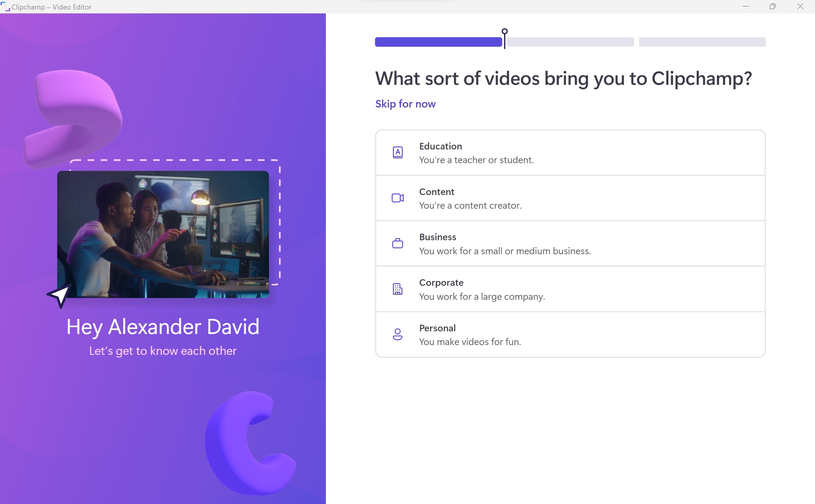Click the "Hey Alexander David" greeting

click(x=163, y=327)
